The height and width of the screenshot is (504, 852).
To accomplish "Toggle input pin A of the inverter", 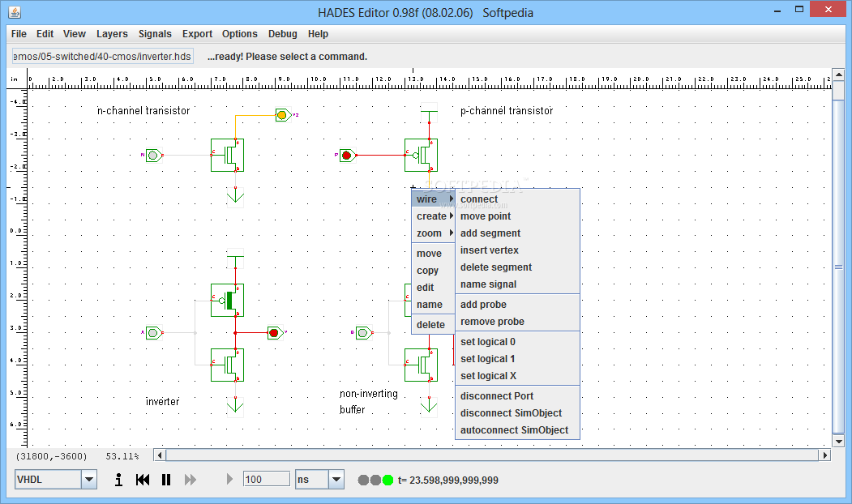I will coord(154,332).
